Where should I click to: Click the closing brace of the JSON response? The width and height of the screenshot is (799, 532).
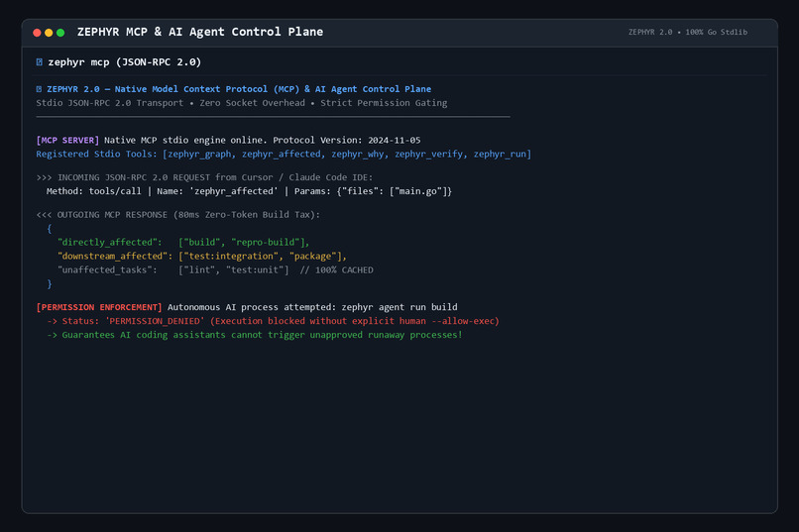coord(50,283)
